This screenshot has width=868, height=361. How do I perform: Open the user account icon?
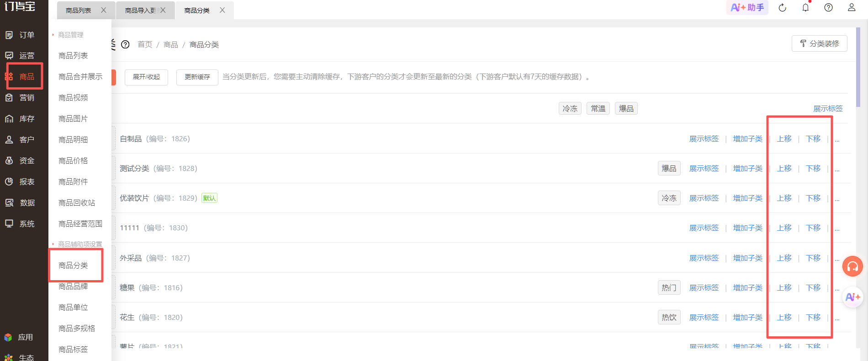point(852,8)
